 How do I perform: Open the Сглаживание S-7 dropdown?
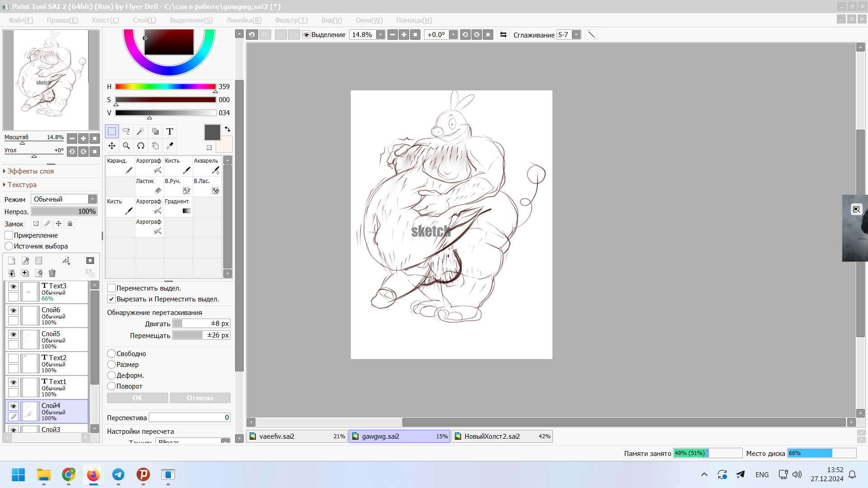[576, 35]
